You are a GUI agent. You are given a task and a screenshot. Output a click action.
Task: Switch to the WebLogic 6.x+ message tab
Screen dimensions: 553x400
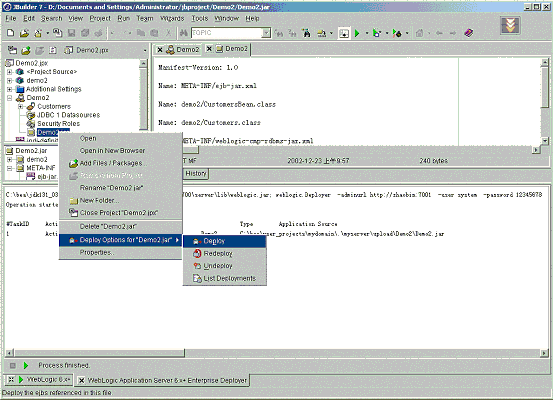(x=40, y=380)
